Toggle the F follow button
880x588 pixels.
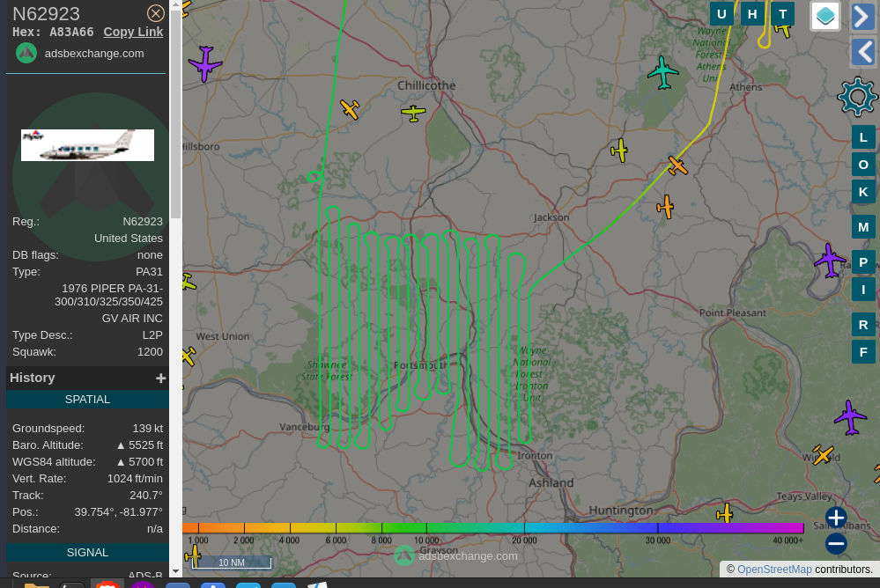click(x=863, y=352)
